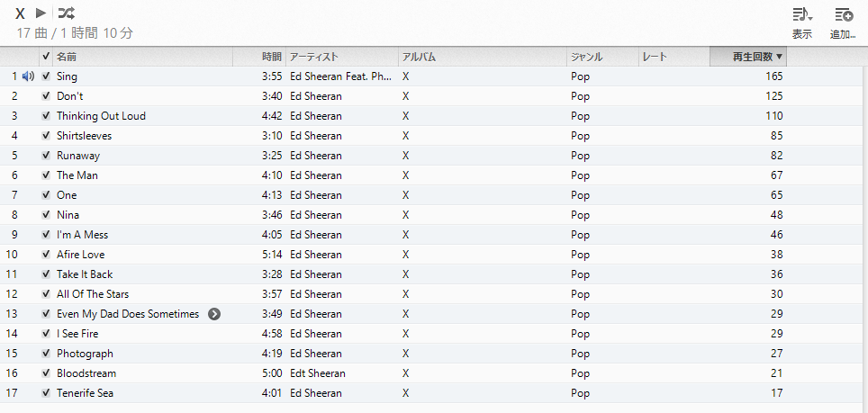Click the Edt Sheeran artist cell
The width and height of the screenshot is (868, 413).
(x=318, y=373)
